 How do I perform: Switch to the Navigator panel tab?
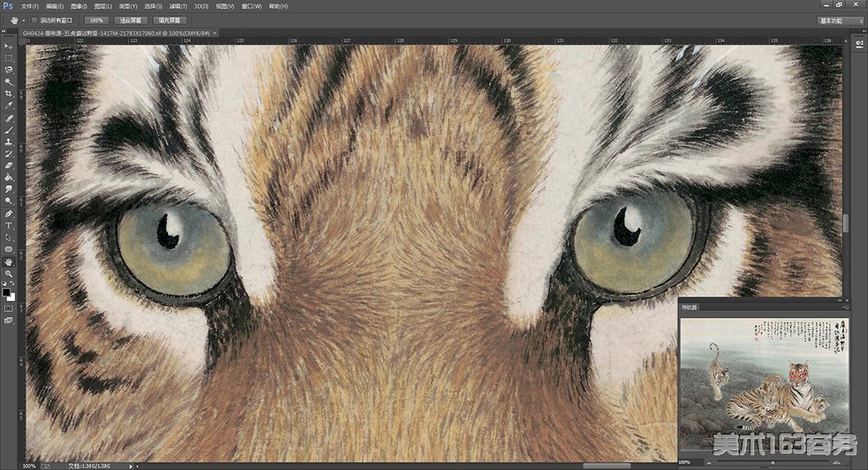click(x=689, y=307)
